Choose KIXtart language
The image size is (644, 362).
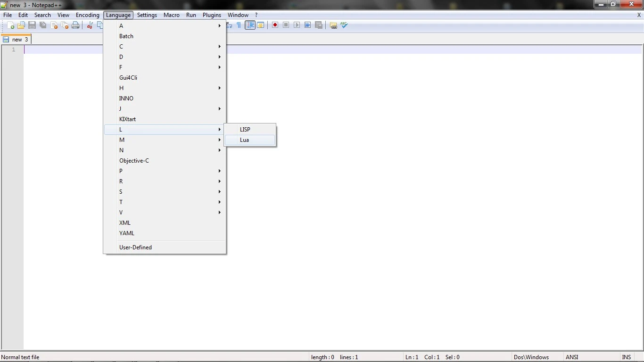click(x=165, y=119)
